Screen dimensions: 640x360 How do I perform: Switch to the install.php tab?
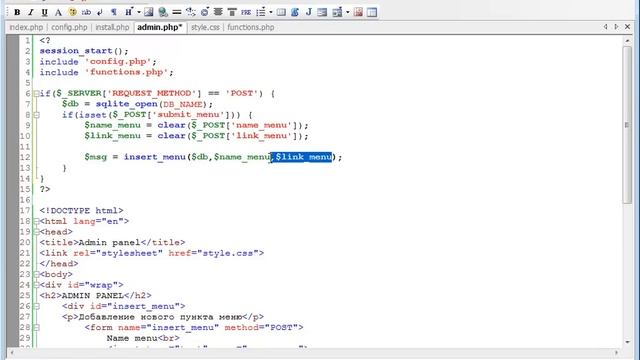click(112, 27)
